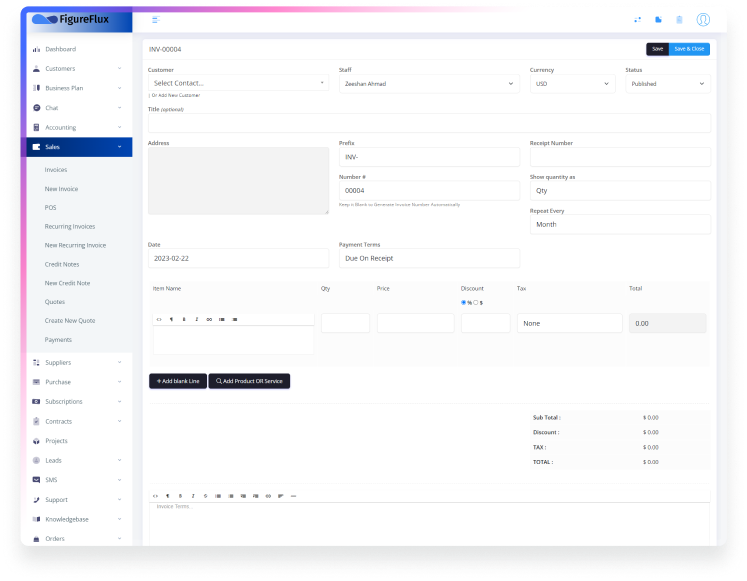The height and width of the screenshot is (581, 747).
Task: Click the document icon in top header
Action: [x=658, y=20]
